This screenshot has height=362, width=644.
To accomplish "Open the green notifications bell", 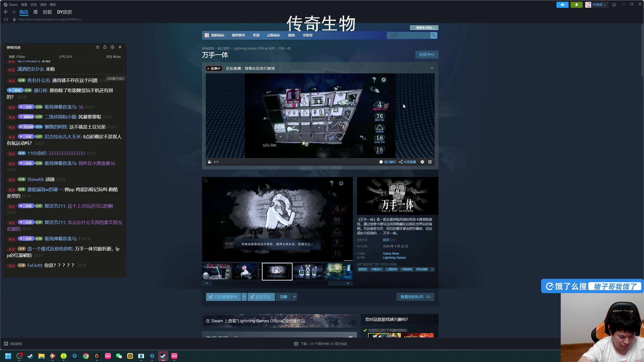I will (576, 5).
